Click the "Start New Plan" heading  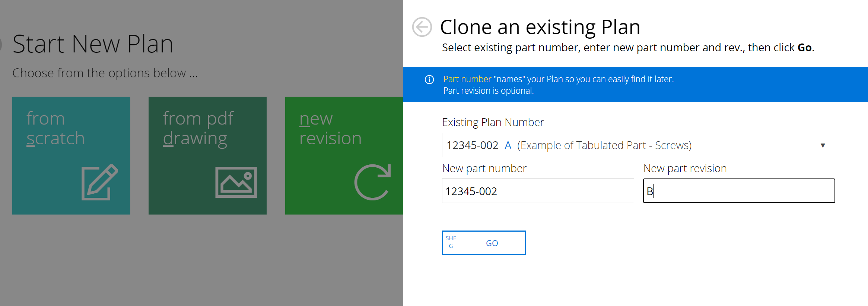[93, 44]
